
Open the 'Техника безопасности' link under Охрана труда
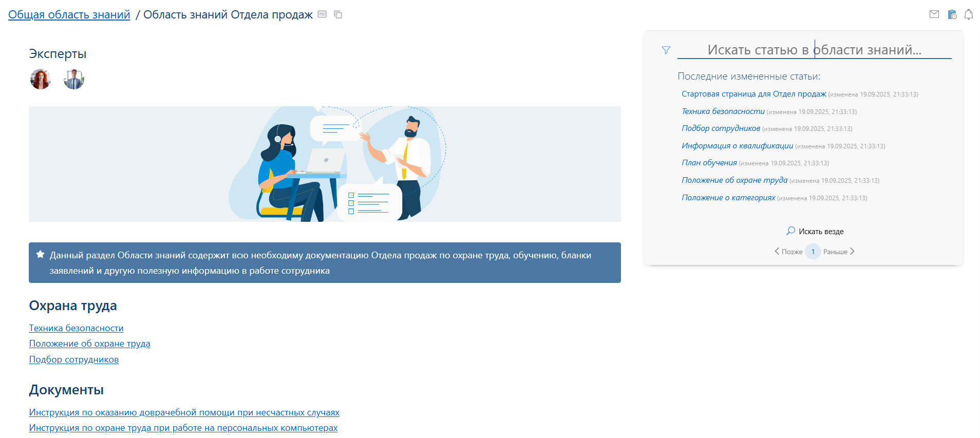pyautogui.click(x=76, y=328)
